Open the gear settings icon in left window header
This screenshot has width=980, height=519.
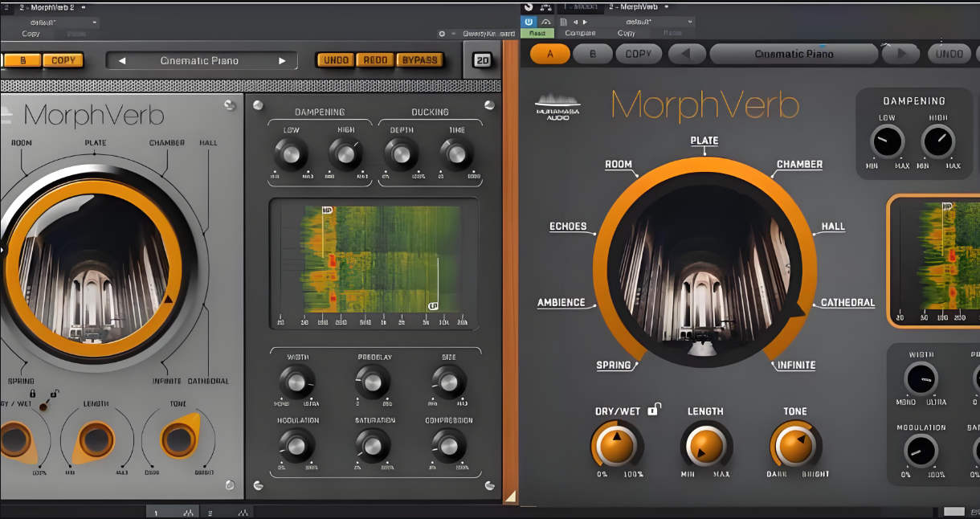(442, 34)
